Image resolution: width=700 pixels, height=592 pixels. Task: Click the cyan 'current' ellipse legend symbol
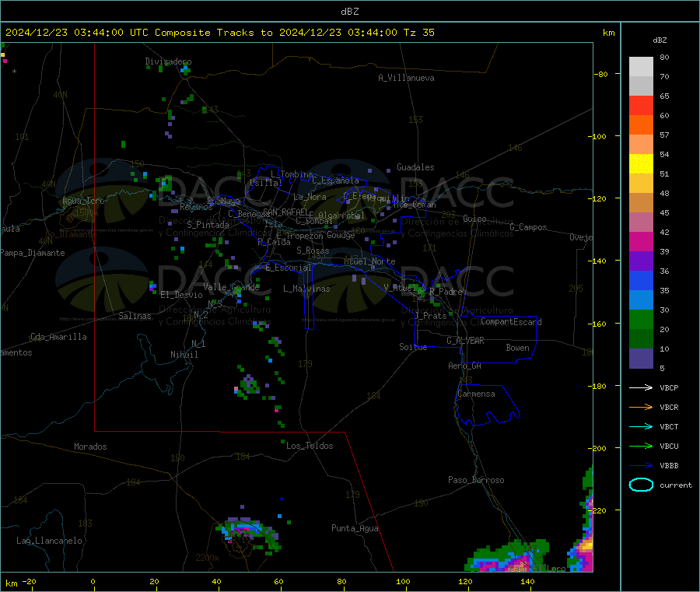point(641,485)
